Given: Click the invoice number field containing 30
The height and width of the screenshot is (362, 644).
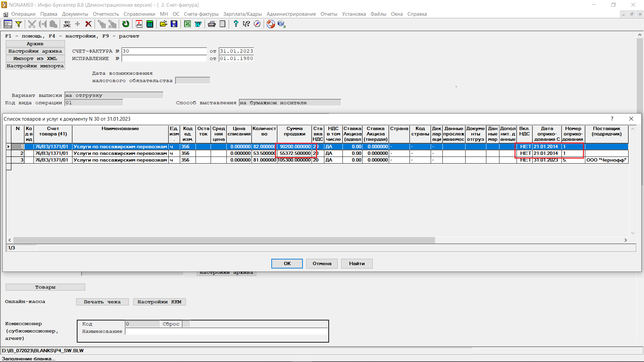Looking at the screenshot, I should coord(164,51).
